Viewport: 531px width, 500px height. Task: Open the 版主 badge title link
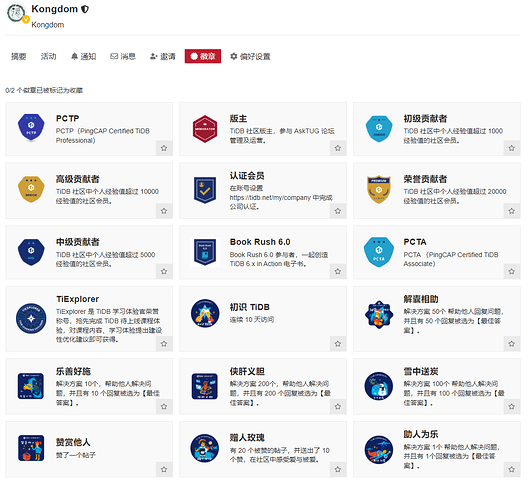[x=238, y=119]
